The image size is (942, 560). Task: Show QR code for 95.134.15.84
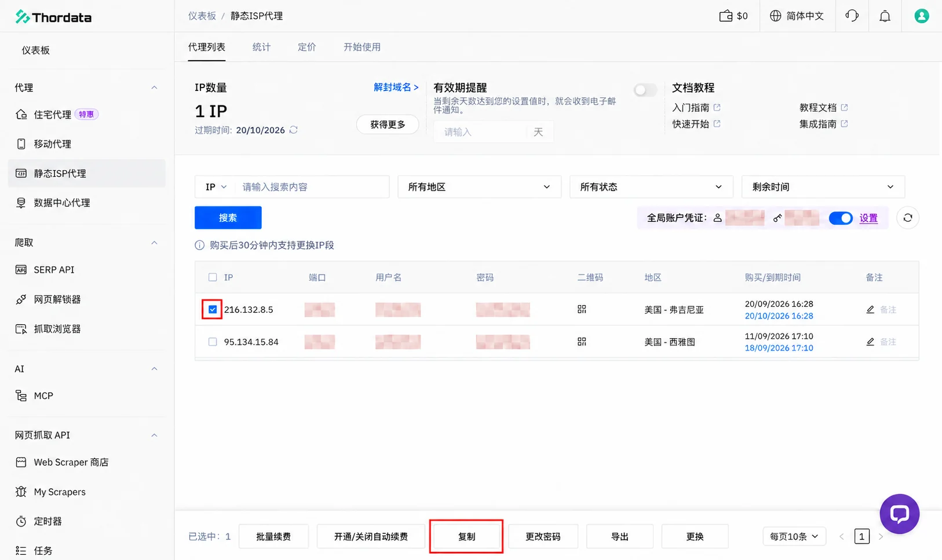click(582, 342)
